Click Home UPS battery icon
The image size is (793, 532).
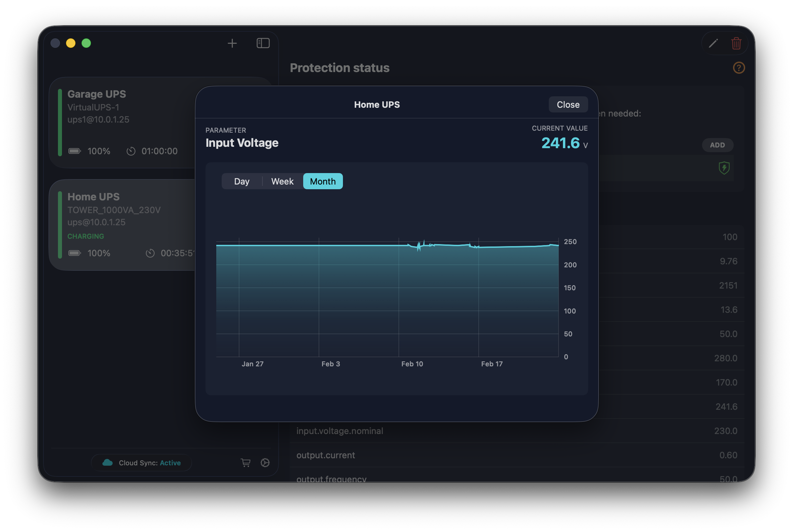coord(74,253)
